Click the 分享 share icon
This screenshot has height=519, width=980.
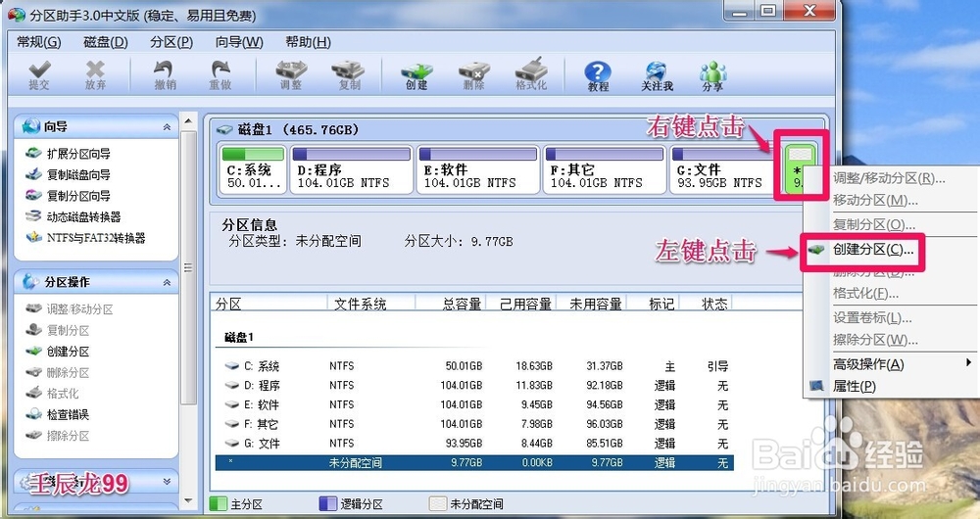[712, 76]
